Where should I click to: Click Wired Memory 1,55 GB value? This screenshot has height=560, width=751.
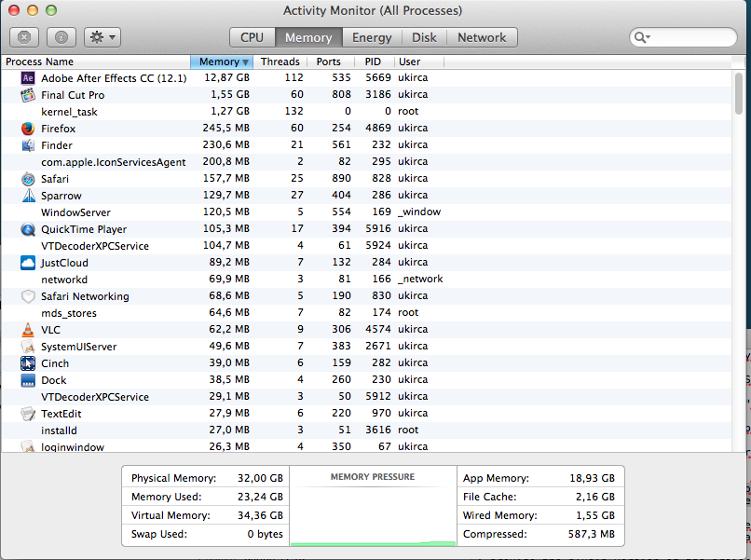594,515
